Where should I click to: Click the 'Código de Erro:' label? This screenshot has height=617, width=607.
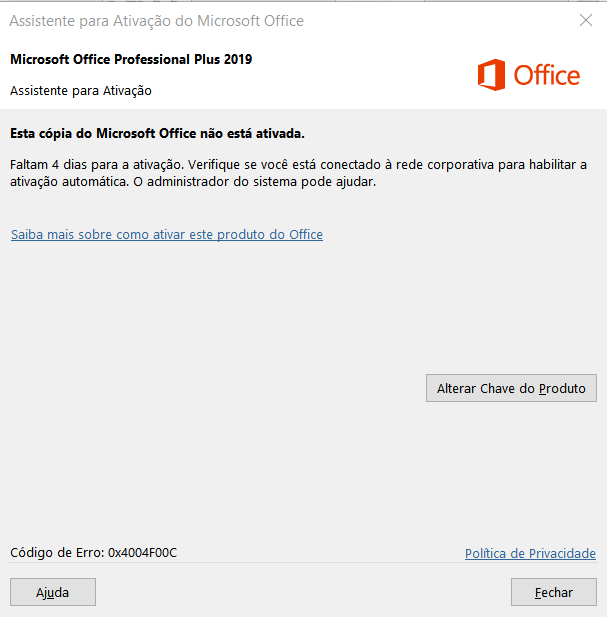(x=57, y=552)
